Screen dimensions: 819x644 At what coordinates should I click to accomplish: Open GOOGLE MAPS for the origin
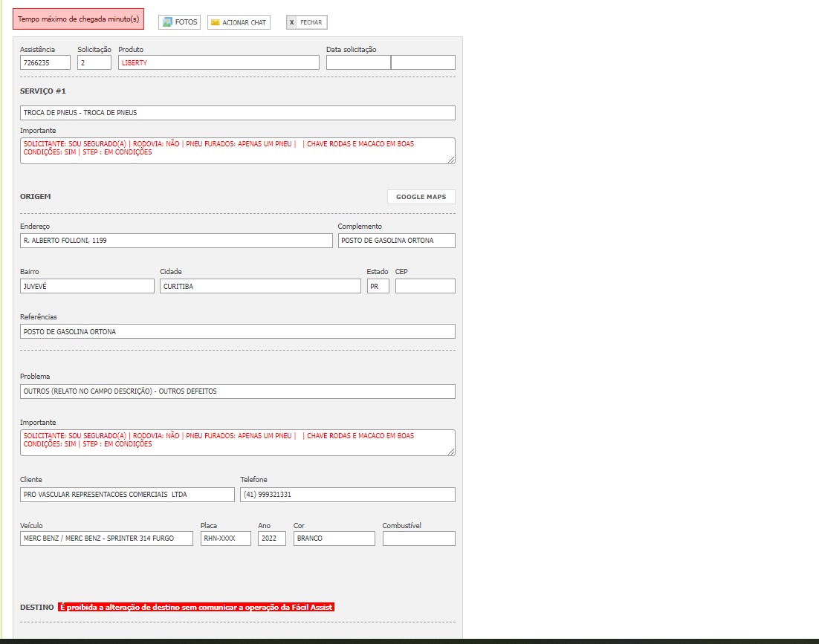pyautogui.click(x=421, y=197)
